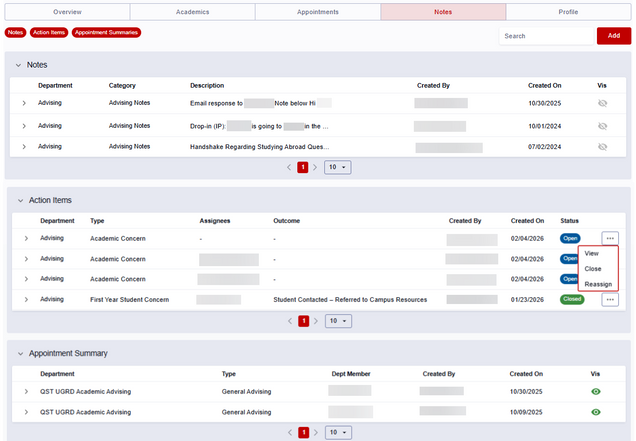This screenshot has width=636, height=441.
Task: Collapse the Notes section
Action: [18, 65]
